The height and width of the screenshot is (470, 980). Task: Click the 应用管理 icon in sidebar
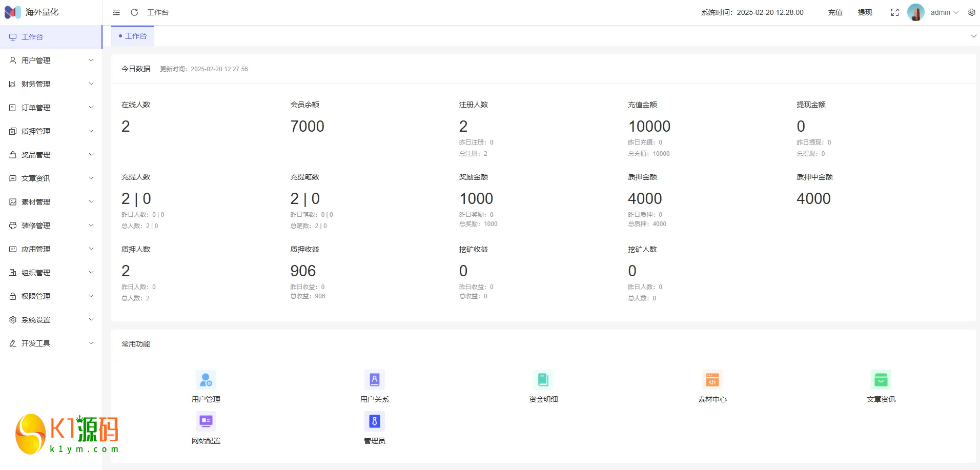click(x=13, y=249)
